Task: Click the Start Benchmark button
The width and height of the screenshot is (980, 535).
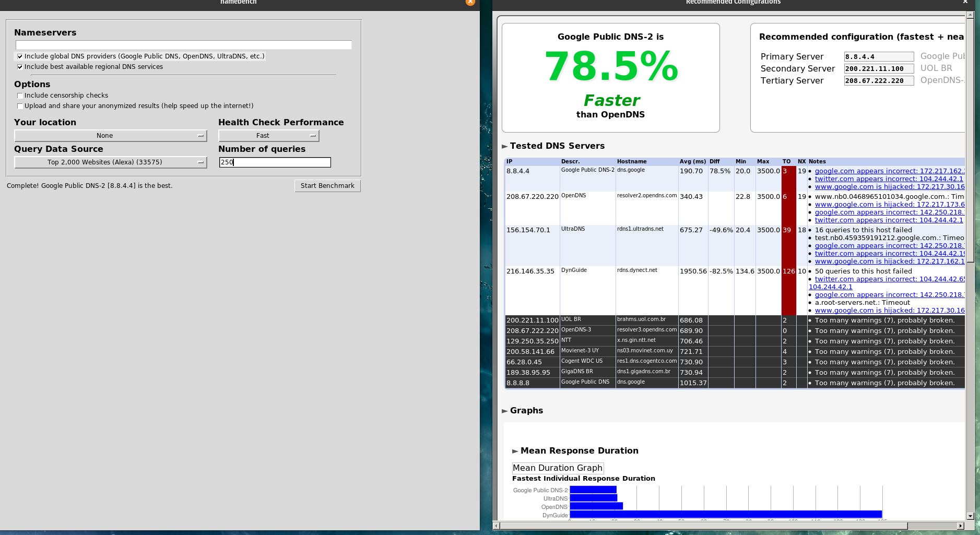Action: pyautogui.click(x=327, y=186)
